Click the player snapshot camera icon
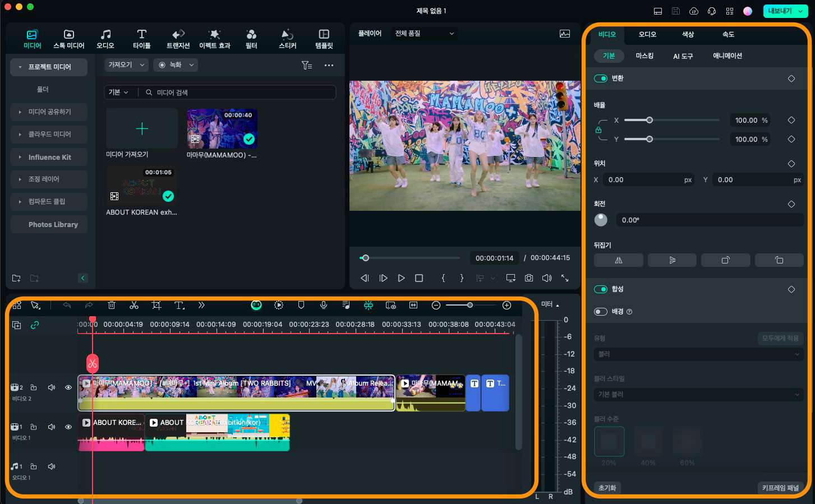The width and height of the screenshot is (815, 504). pyautogui.click(x=529, y=278)
